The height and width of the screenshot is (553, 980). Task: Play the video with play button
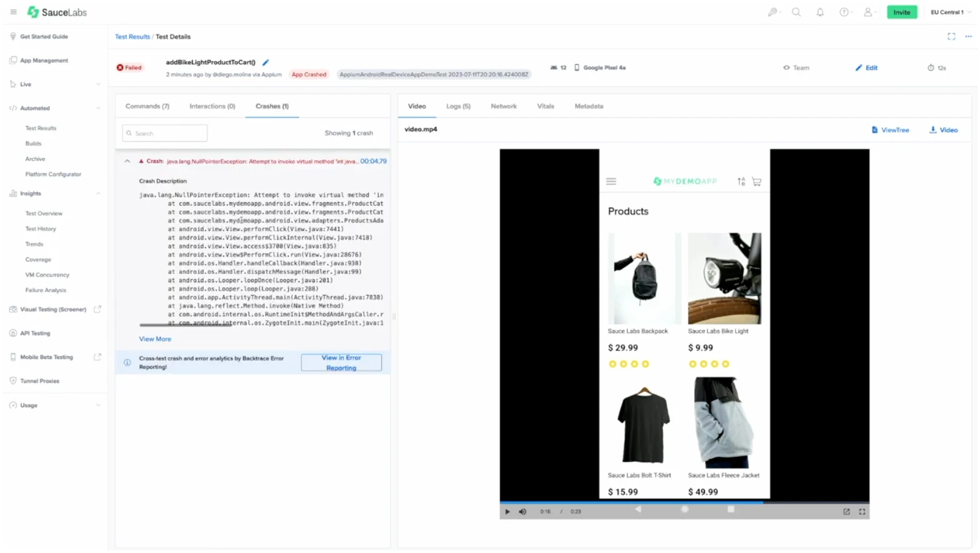507,512
